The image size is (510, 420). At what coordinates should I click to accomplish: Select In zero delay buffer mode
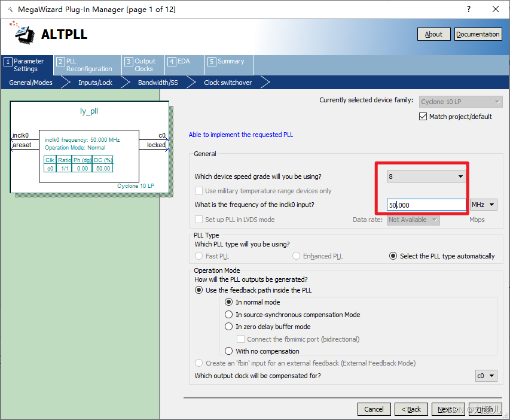228,327
